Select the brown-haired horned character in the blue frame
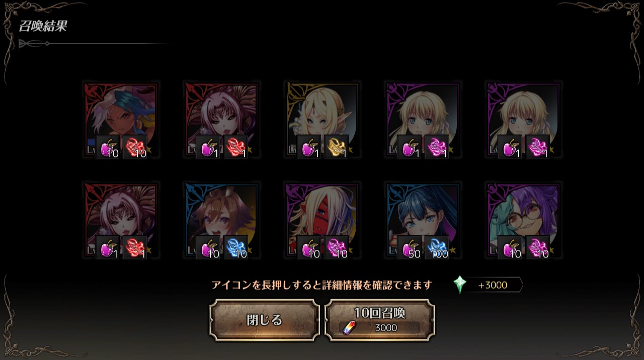The width and height of the screenshot is (644, 360). tap(221, 220)
